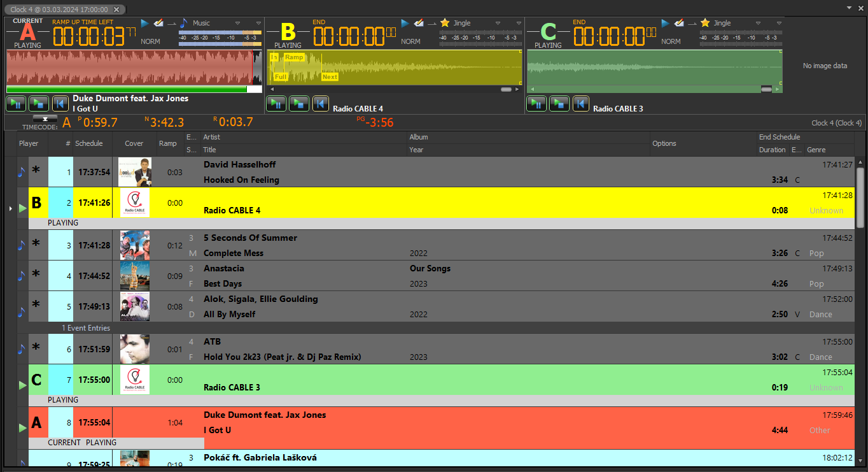
Task: Expand the Radio CABLE 4 row indicator arrow
Action: coord(10,208)
